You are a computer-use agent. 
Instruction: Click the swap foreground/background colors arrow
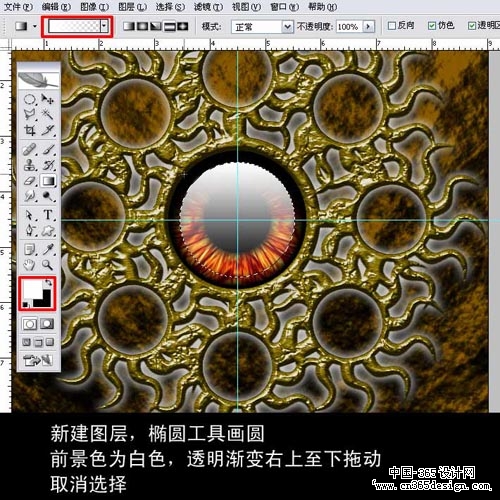click(x=49, y=283)
